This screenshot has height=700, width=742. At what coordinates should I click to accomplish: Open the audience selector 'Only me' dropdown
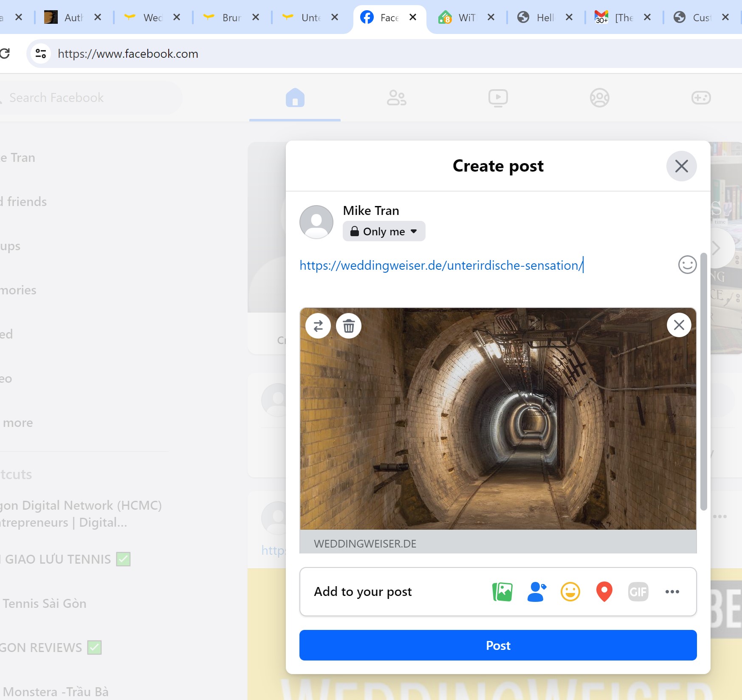384,231
